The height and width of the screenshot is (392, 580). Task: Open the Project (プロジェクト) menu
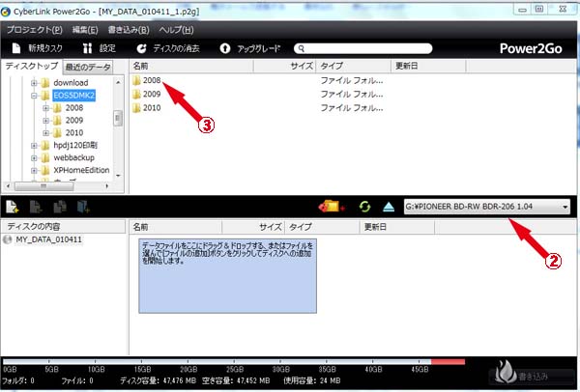pos(35,30)
